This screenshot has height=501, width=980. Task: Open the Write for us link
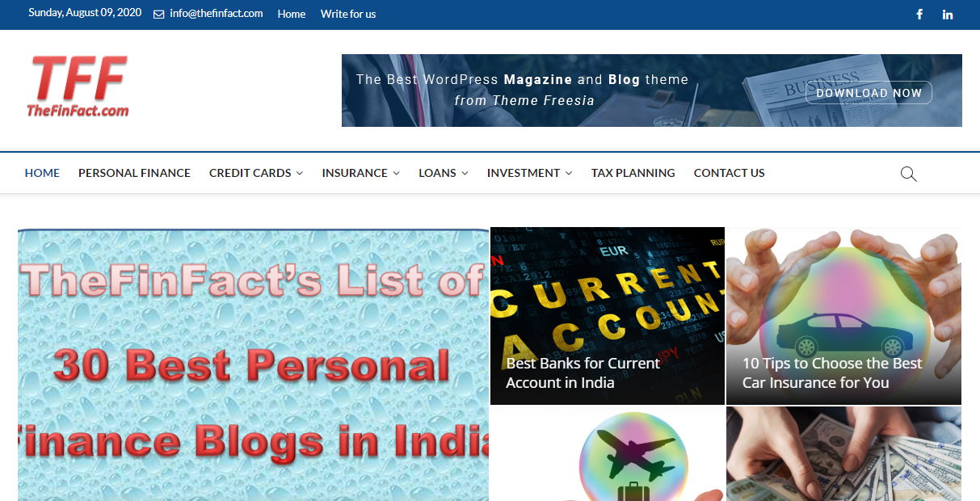pyautogui.click(x=348, y=14)
